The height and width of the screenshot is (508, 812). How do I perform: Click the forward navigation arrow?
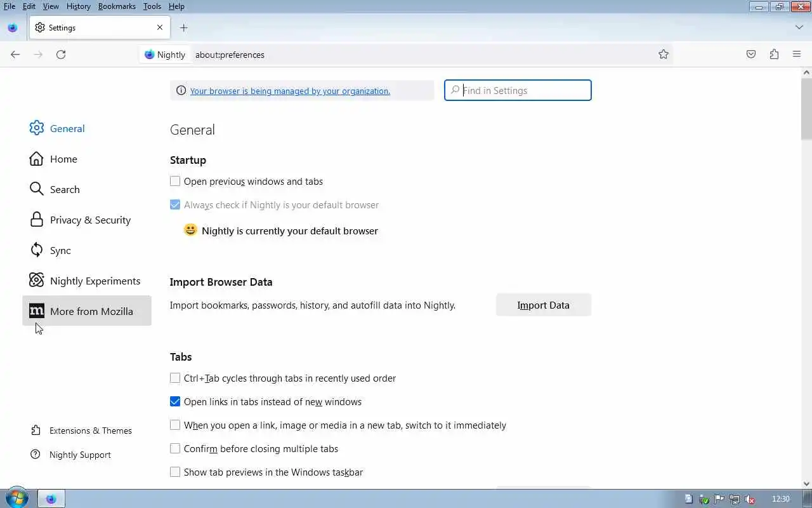pyautogui.click(x=38, y=55)
